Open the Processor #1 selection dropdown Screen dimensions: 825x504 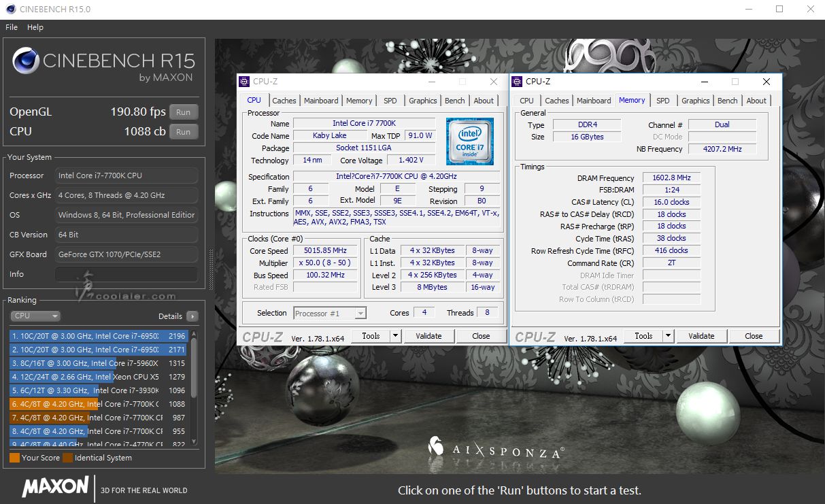tap(330, 313)
